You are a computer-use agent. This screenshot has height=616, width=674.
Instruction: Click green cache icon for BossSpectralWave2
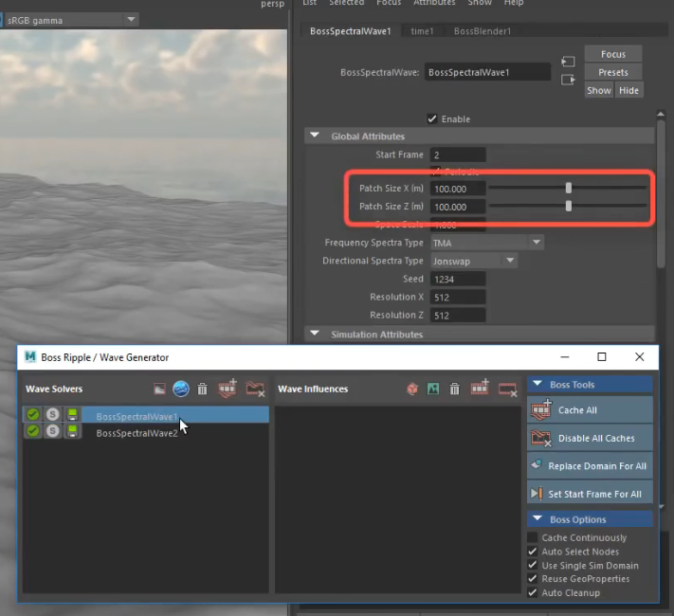[72, 431]
